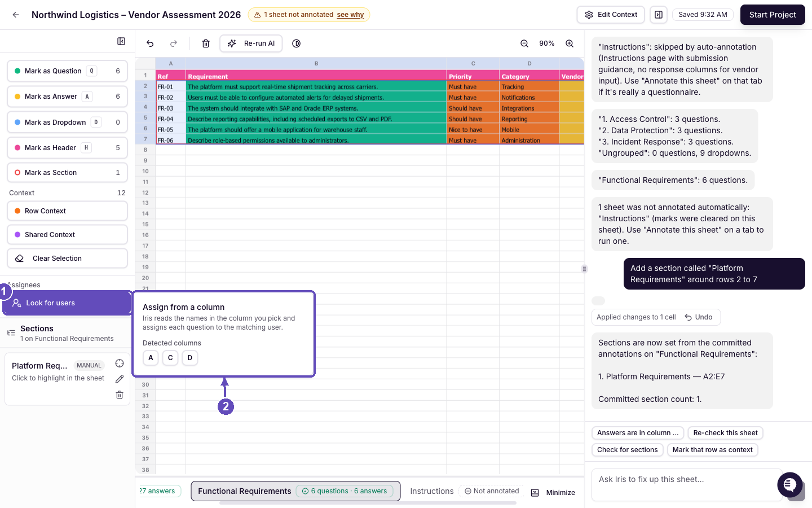Choose detected column D in the Assign popup
812x508 pixels.
(190, 358)
